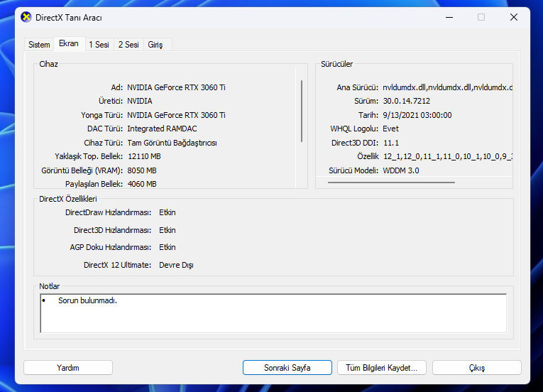Screen dimensions: 543x392
Task: Switch to the Sistem tab
Action: (39, 45)
